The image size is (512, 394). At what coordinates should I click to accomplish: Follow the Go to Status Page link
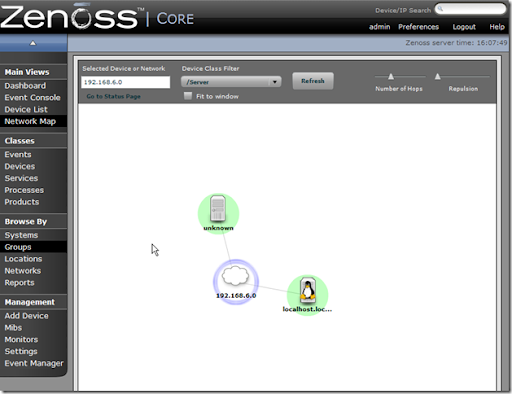coord(113,96)
